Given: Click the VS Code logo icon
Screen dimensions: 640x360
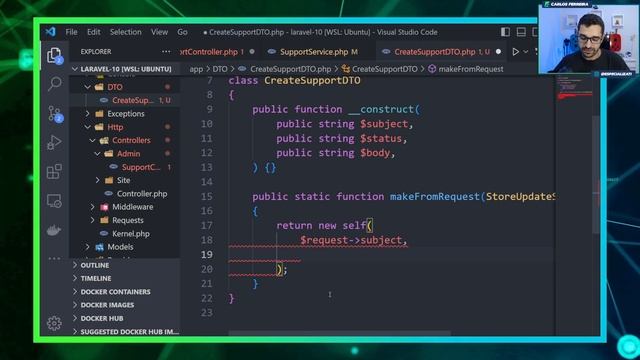Looking at the screenshot, I should coord(51,31).
